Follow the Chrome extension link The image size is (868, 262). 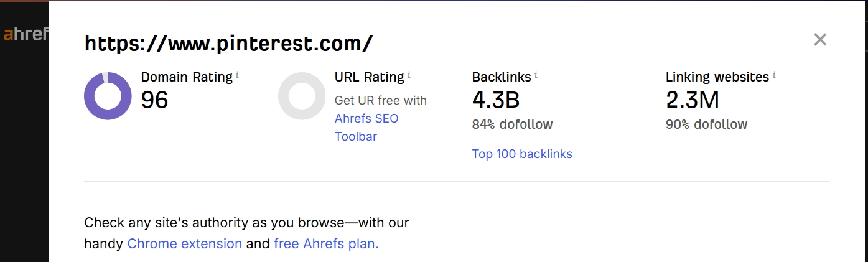pos(184,244)
